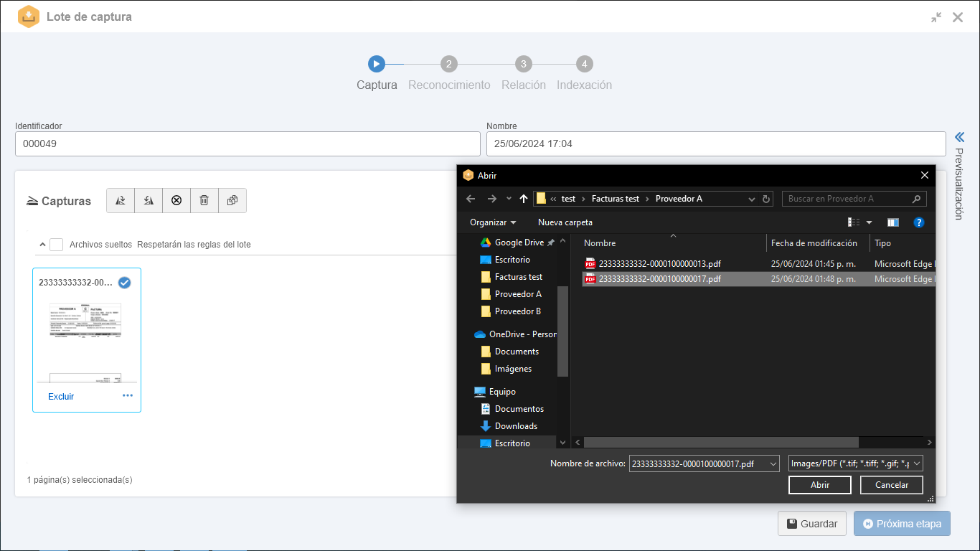The width and height of the screenshot is (980, 551).
Task: Collapse the Archivos sueltos group
Action: tap(42, 245)
